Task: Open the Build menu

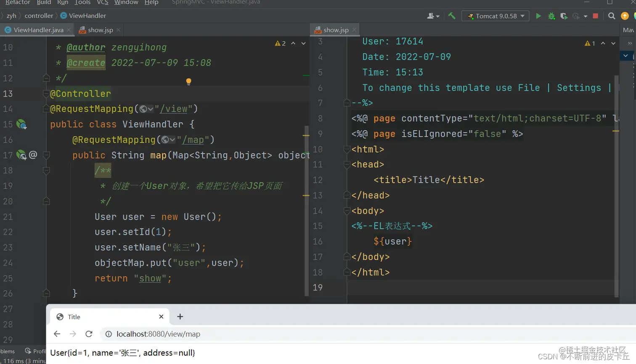Action: click(44, 3)
